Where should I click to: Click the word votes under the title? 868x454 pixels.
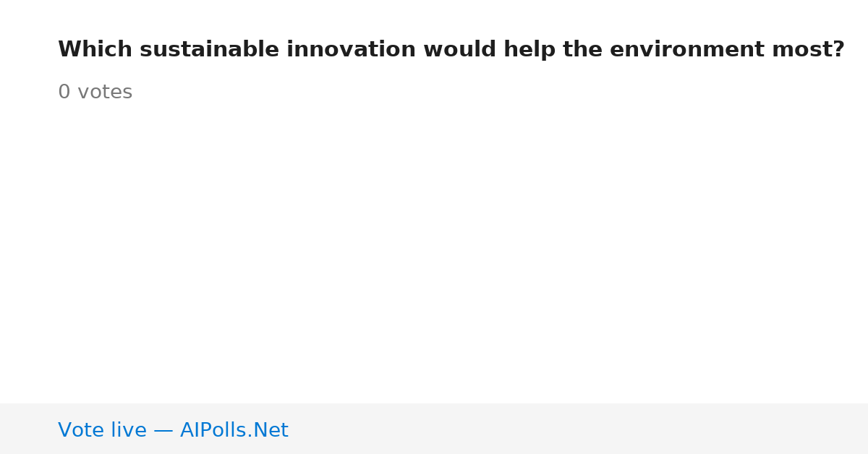tap(105, 93)
